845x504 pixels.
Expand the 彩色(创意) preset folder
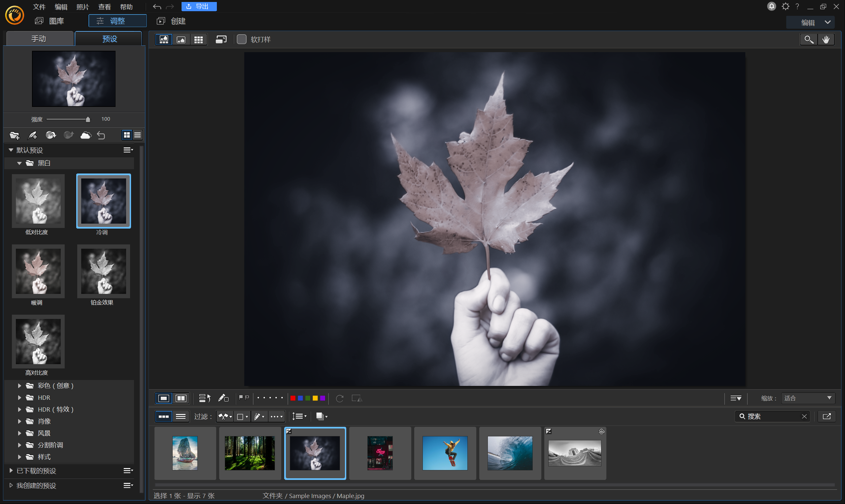tap(19, 386)
